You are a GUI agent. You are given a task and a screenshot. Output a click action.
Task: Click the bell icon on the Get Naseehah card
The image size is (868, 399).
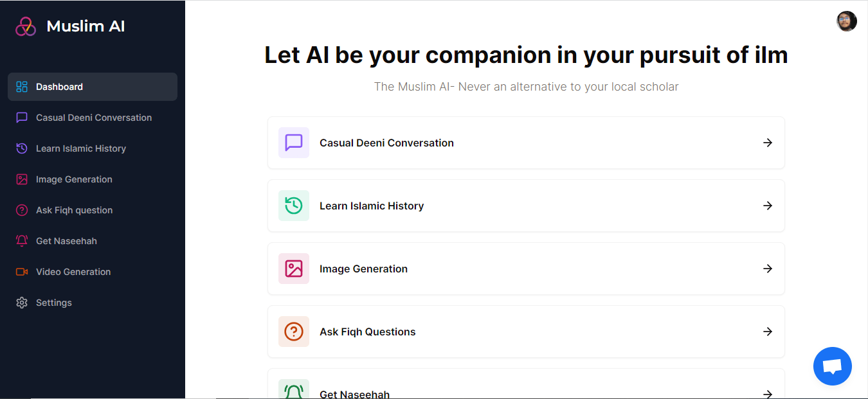294,390
